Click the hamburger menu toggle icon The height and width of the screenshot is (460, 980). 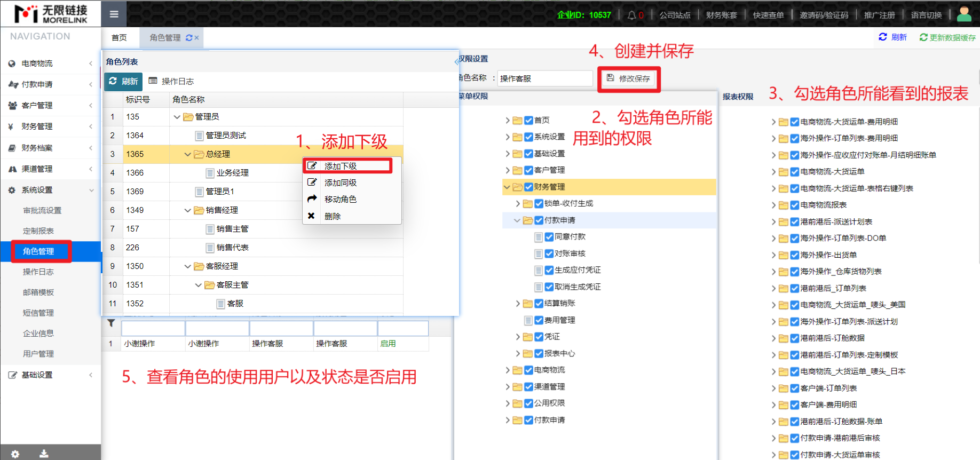[114, 14]
